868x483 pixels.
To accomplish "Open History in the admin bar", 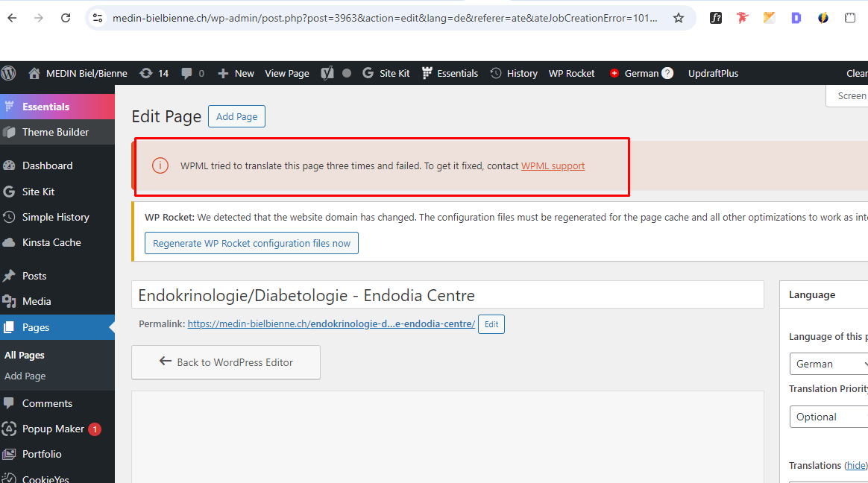I will click(514, 73).
